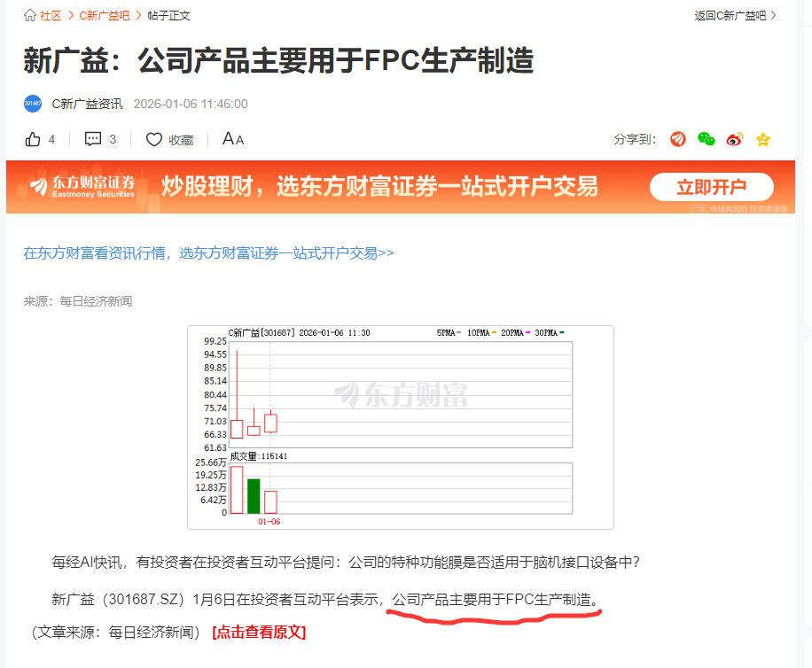Image resolution: width=812 pixels, height=668 pixels.
Task: Click the 立即开户 button in banner
Action: click(x=712, y=187)
